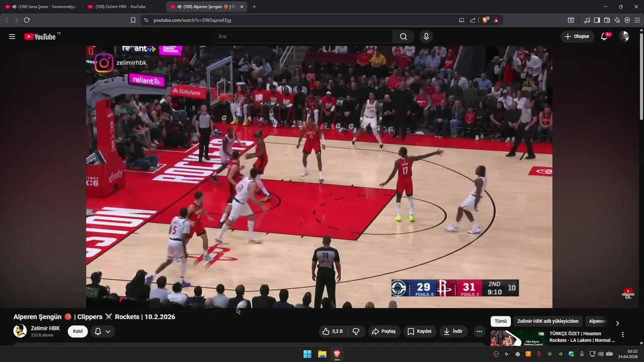Close the active Alperen Şengün tab
The width and height of the screenshot is (644, 362).
point(242,7)
